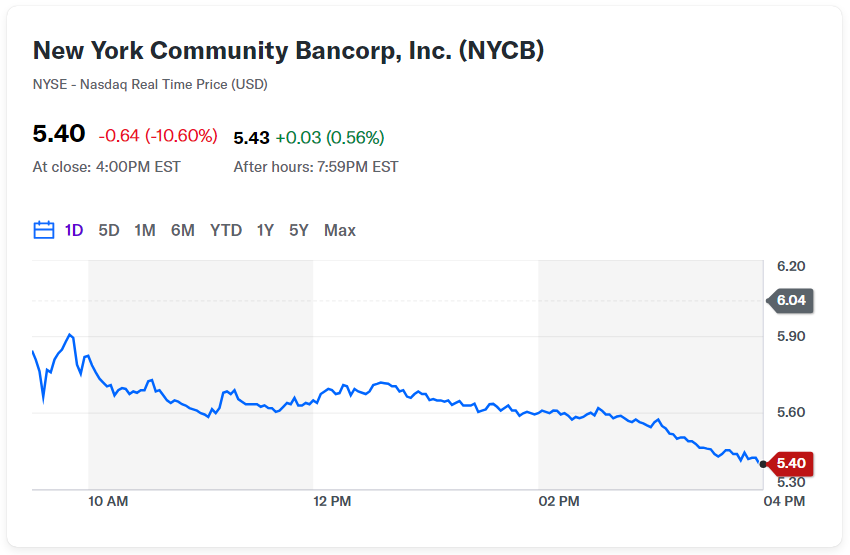Click the +0.03 (0.56%) after-hours change
The width and height of the screenshot is (850, 555).
pos(330,137)
